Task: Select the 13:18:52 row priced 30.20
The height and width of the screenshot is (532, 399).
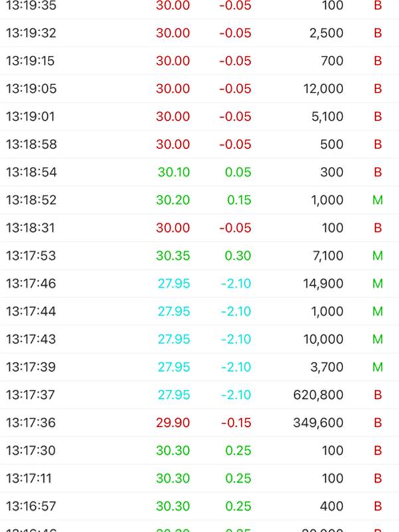Action: (x=199, y=200)
